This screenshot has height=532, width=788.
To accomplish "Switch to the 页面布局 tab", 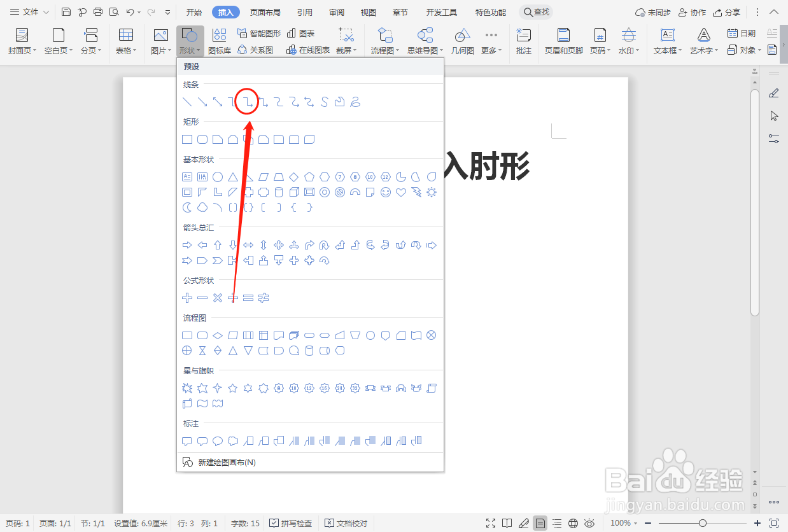I will click(x=265, y=12).
